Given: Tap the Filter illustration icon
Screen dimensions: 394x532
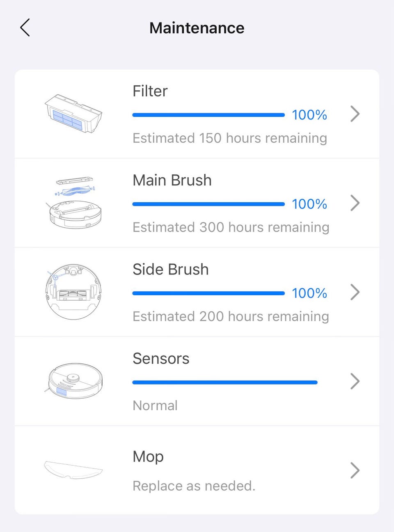Looking at the screenshot, I should pyautogui.click(x=73, y=114).
